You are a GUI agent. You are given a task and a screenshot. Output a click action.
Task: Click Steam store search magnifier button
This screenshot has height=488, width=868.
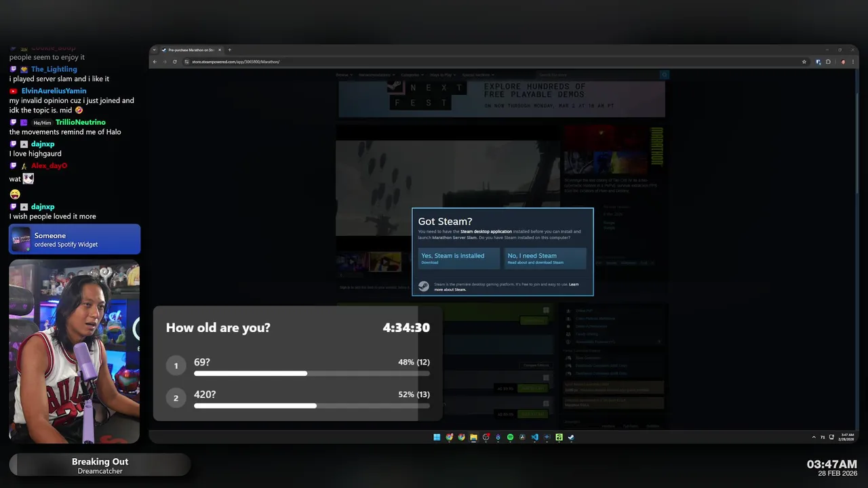[665, 75]
